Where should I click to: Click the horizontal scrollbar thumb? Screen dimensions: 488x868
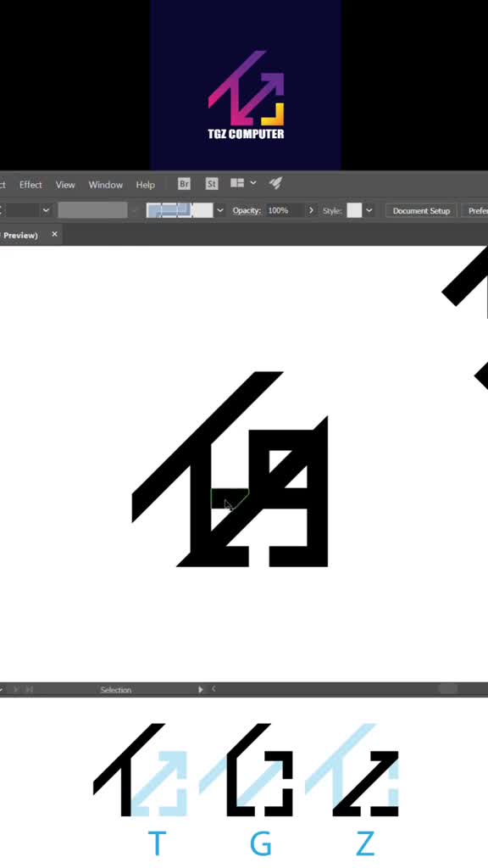pos(447,688)
